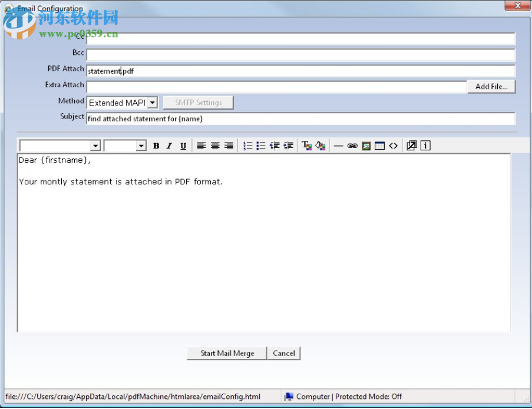Open the font name dropdown

point(95,145)
